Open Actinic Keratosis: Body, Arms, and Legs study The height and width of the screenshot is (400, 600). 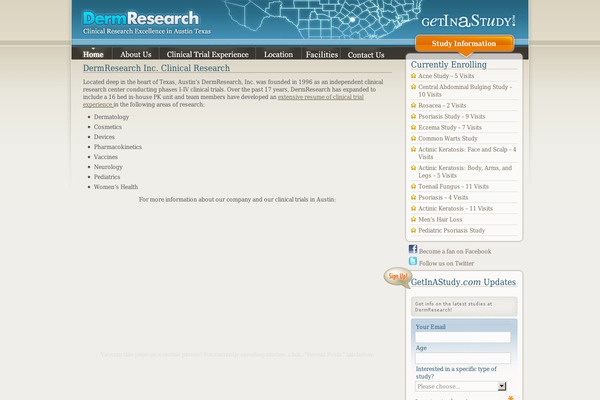[x=465, y=171]
